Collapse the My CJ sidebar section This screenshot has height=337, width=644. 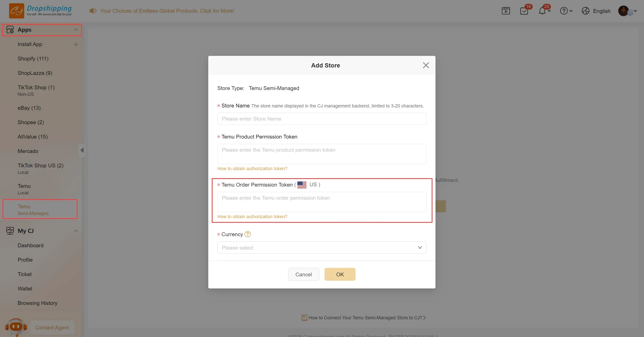[76, 231]
